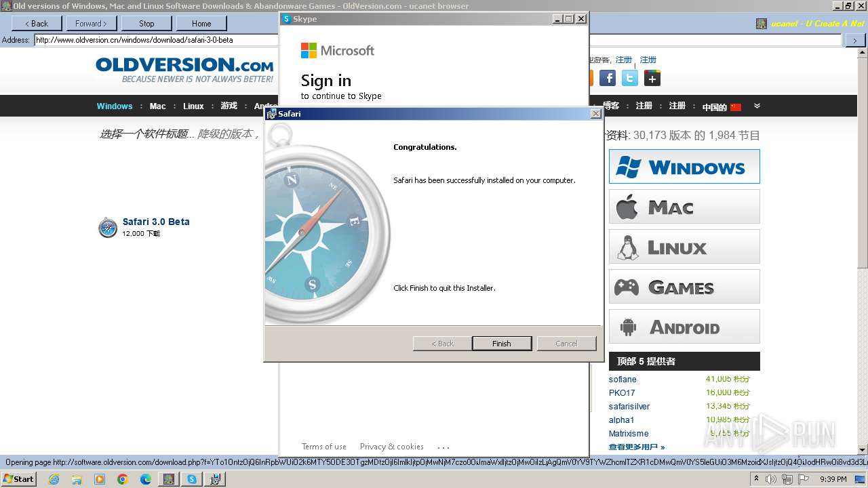This screenshot has height=488, width=868.
Task: Open Twitter social icon on OldVersion page
Action: tap(630, 79)
